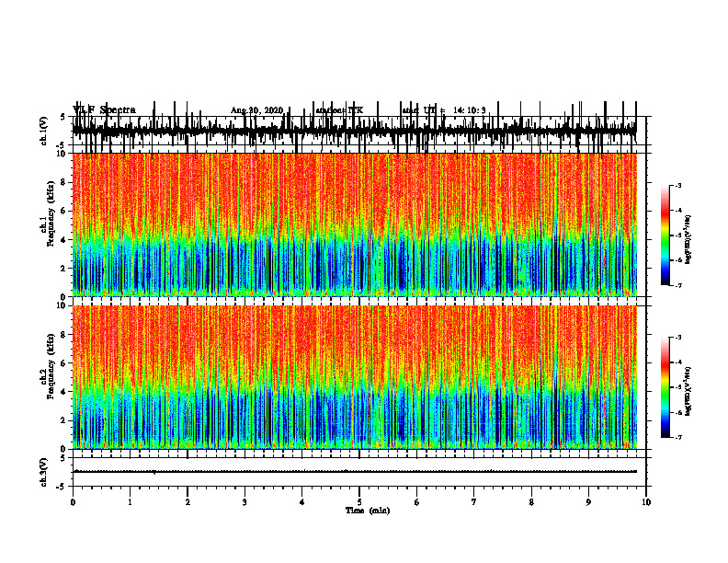This screenshot has width=728, height=563.
Task: Click time axis tick label '5'
Action: pos(359,502)
